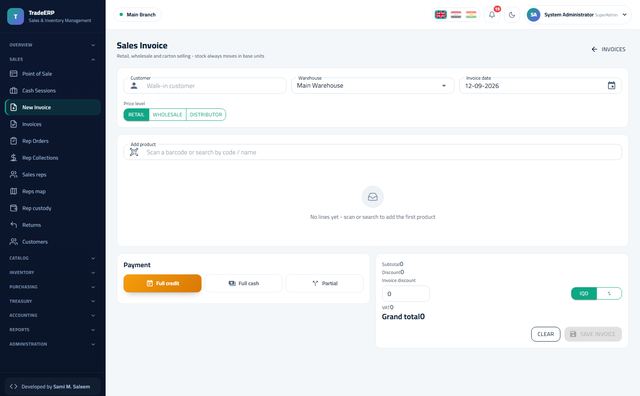Focus the Customer walk-in field

(x=205, y=86)
